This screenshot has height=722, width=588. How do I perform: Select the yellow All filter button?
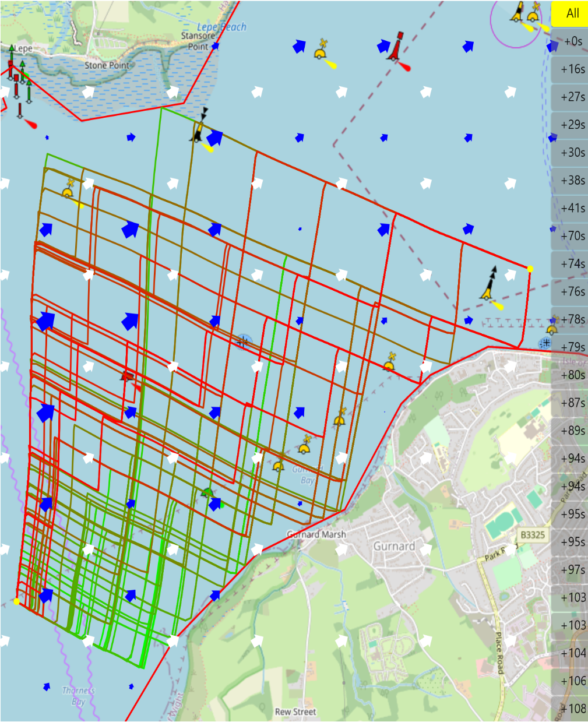[x=569, y=13]
